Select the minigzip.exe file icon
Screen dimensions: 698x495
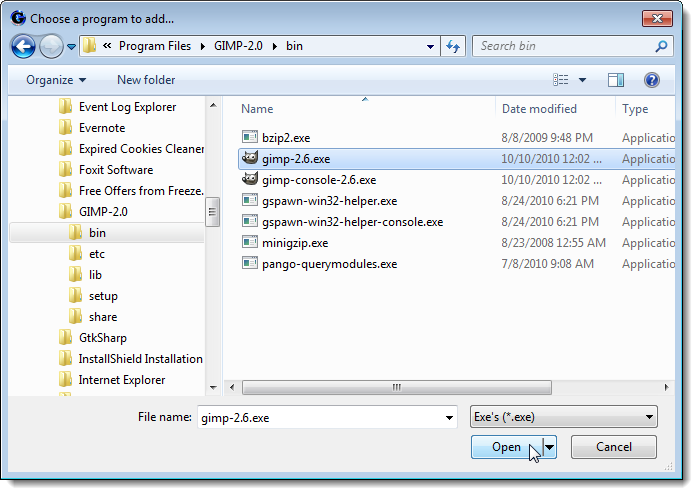point(250,242)
